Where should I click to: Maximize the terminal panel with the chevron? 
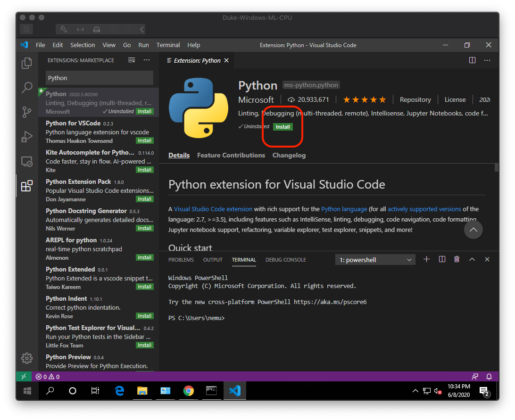[x=472, y=259]
